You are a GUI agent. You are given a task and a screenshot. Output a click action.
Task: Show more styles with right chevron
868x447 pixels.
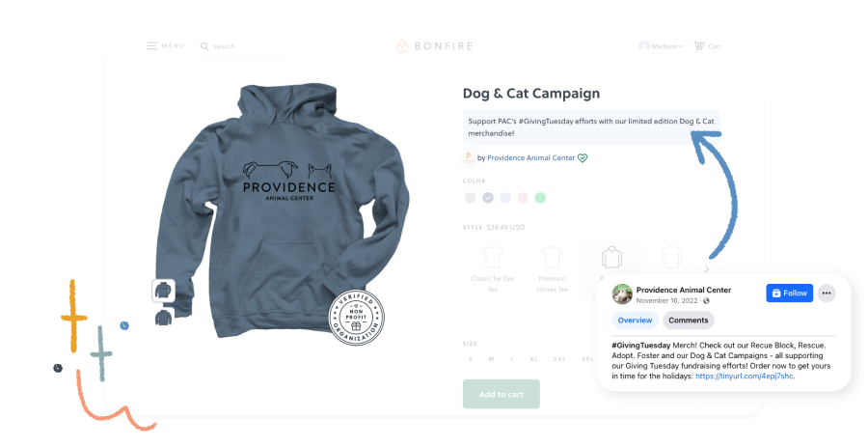point(706,269)
